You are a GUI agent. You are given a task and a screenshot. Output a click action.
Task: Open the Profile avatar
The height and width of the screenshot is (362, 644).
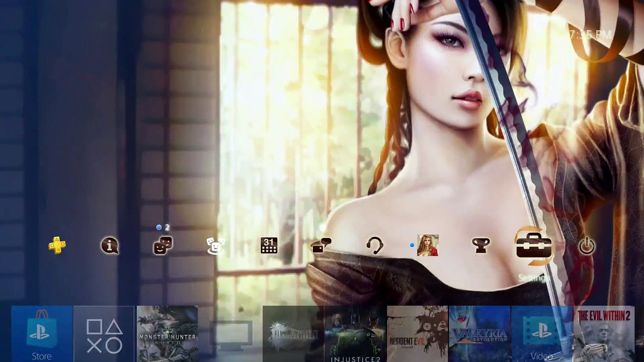point(428,245)
